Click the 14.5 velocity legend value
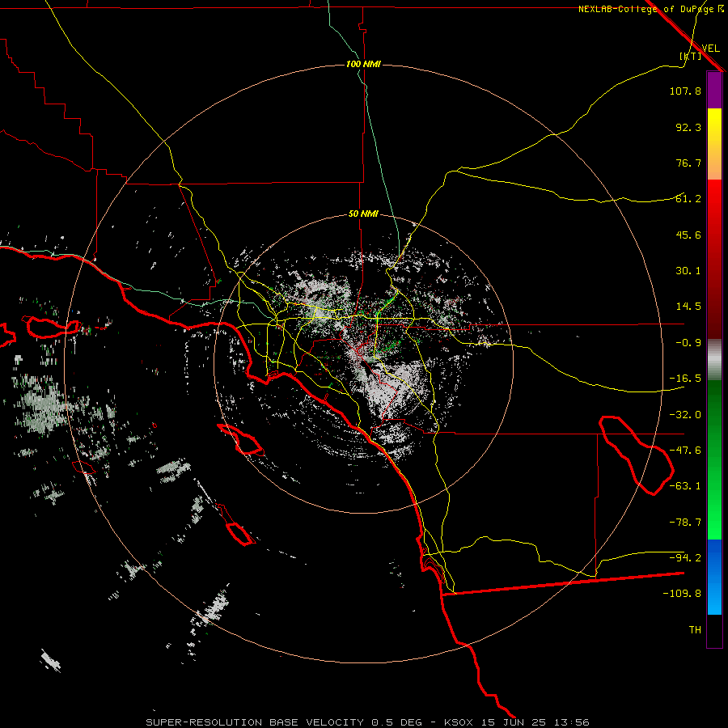Image resolution: width=728 pixels, height=728 pixels. pyautogui.click(x=688, y=307)
